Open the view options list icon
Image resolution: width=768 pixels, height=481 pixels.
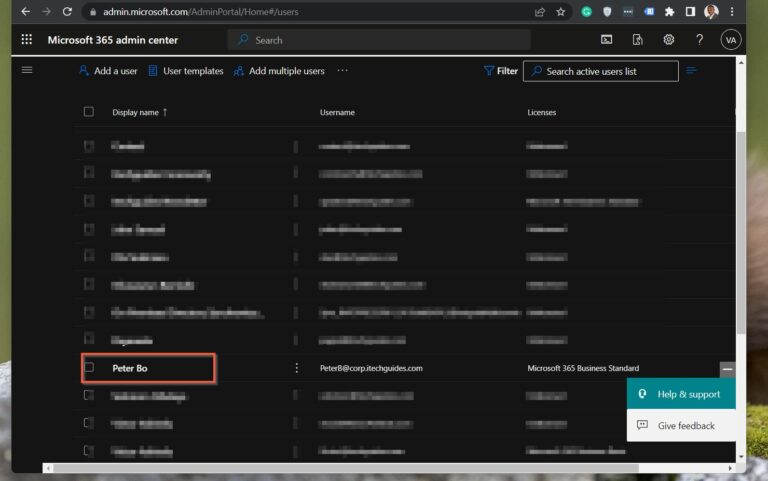tap(691, 71)
